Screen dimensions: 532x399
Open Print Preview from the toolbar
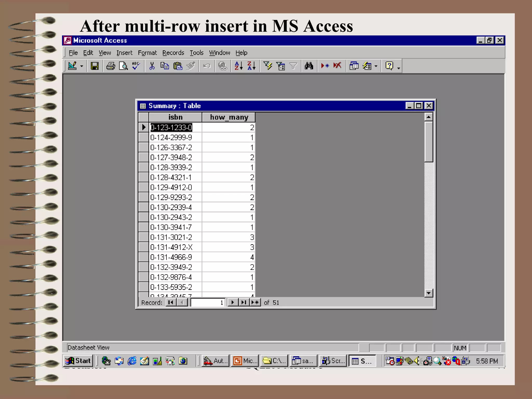coord(123,66)
